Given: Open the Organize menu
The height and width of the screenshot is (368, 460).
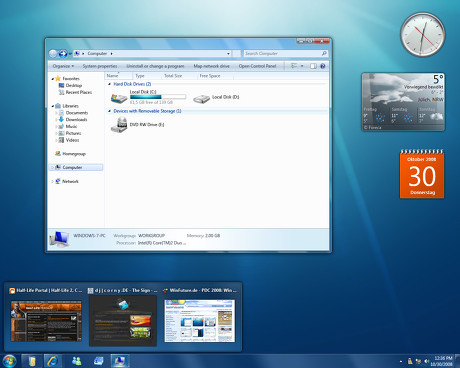Looking at the screenshot, I should tap(63, 66).
